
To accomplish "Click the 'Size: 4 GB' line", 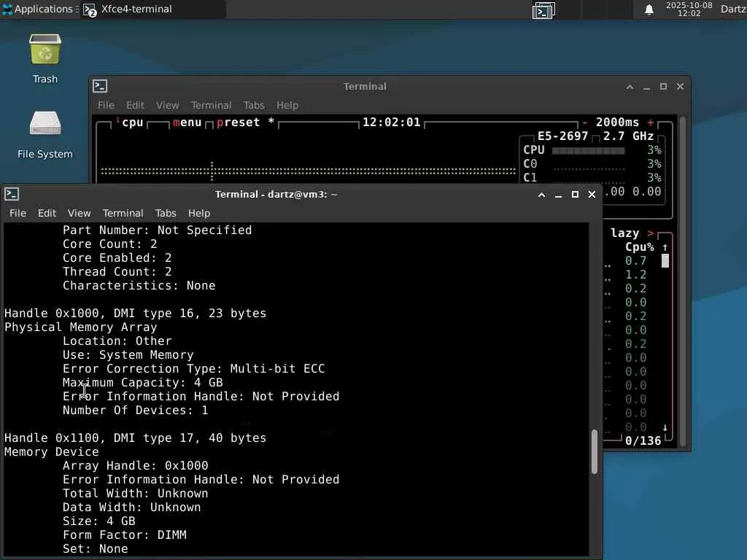I will click(98, 521).
